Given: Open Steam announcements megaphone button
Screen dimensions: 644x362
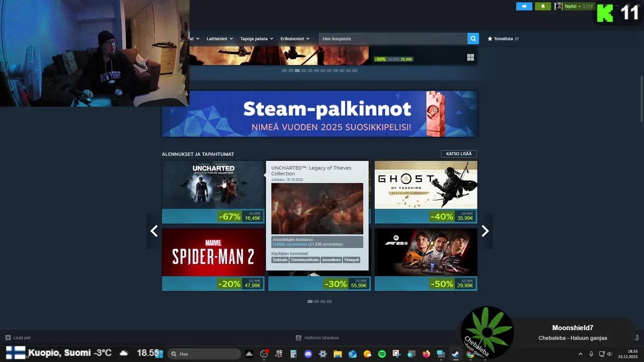Looking at the screenshot, I should [524, 7].
